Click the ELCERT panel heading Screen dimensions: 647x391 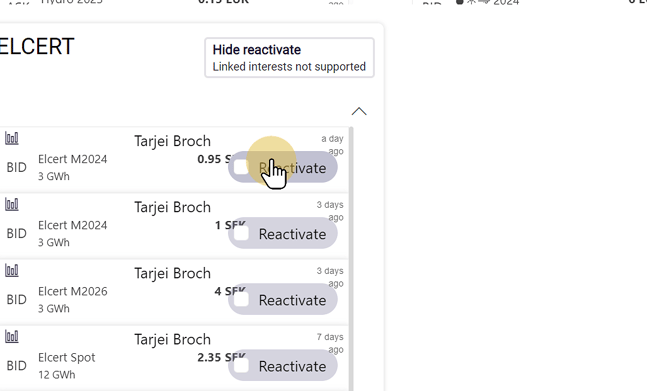(36, 46)
